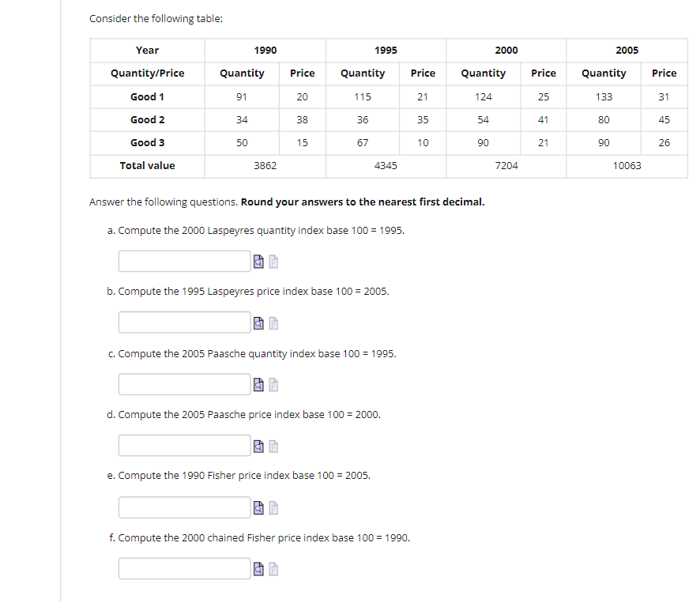
Task: Open the magnifier preview icon for question c
Action: (258, 385)
